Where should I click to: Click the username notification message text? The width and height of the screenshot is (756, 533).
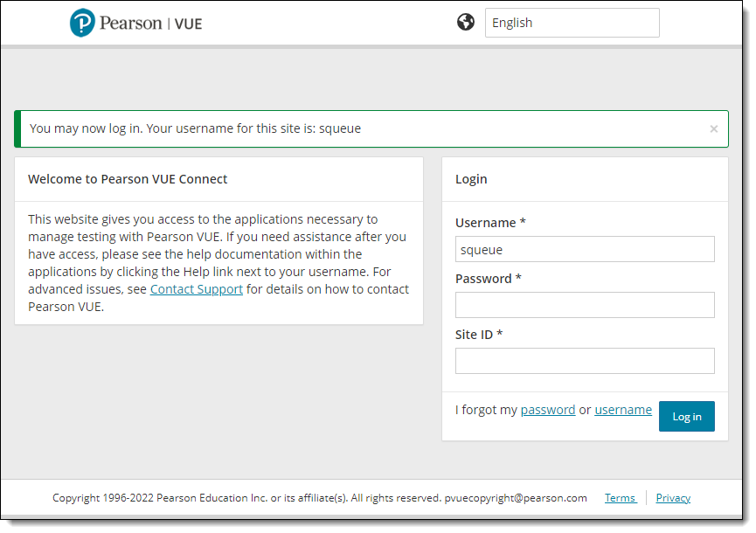click(x=195, y=128)
